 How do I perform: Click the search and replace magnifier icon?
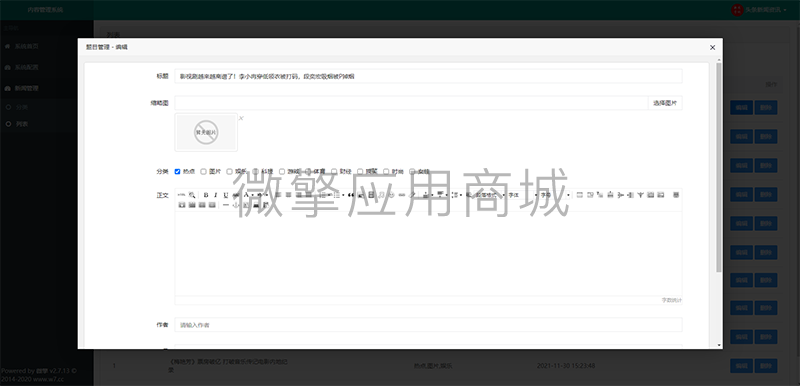click(x=192, y=195)
